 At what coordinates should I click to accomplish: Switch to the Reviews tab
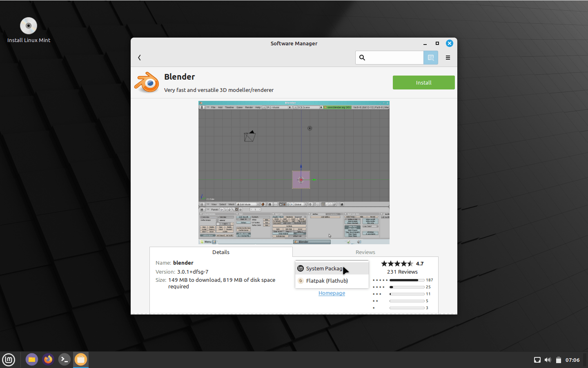pos(365,252)
